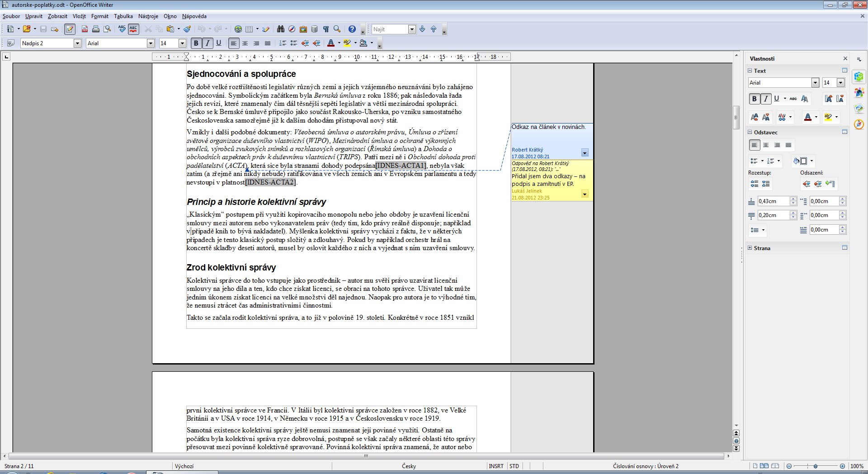Image resolution: width=868 pixels, height=474 pixels.
Task: Click the sidebar Properties deck icon
Action: 859,77
